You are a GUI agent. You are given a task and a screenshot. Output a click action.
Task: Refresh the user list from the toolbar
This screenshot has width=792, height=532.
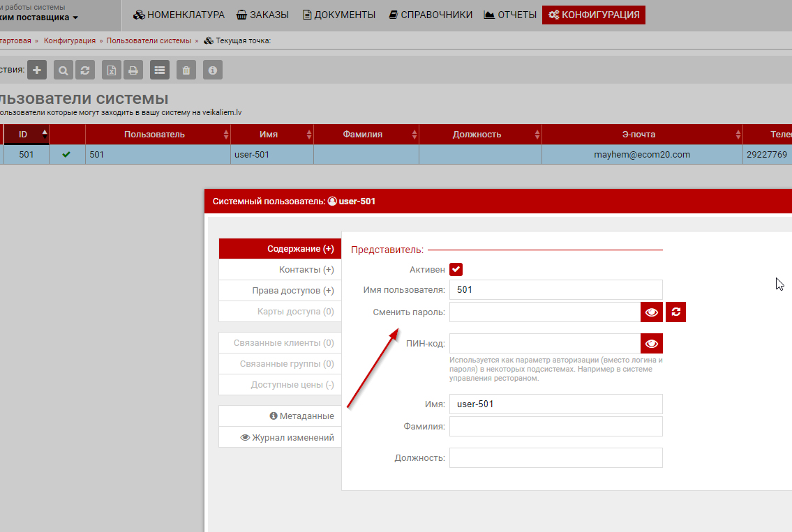tap(85, 70)
